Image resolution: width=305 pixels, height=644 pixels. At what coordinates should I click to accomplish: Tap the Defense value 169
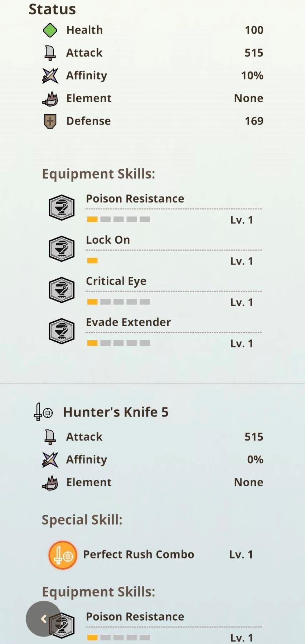tap(254, 121)
